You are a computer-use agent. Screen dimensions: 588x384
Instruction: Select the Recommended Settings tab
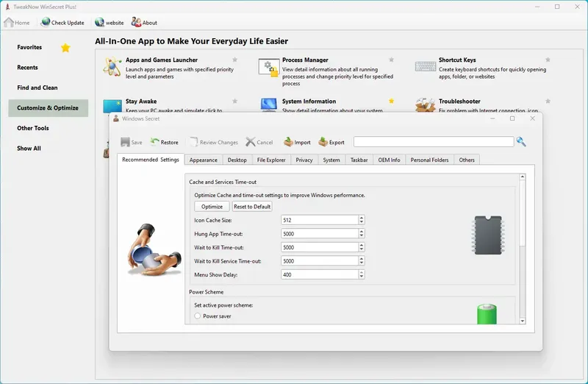tap(151, 160)
